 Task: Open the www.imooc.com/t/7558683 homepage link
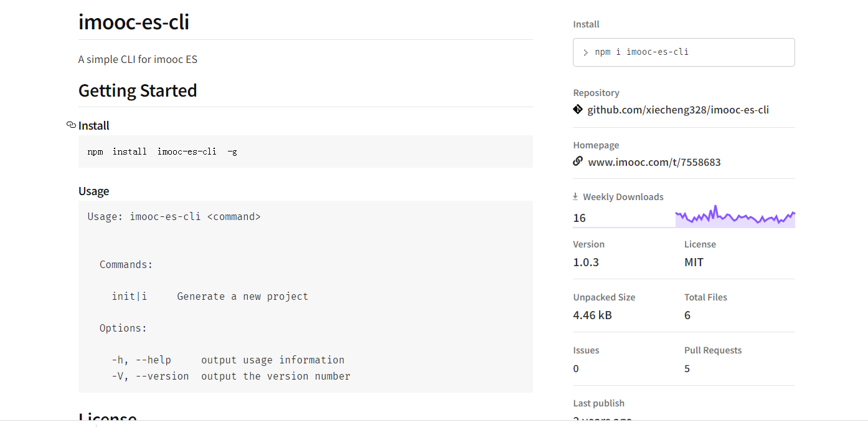(x=654, y=162)
